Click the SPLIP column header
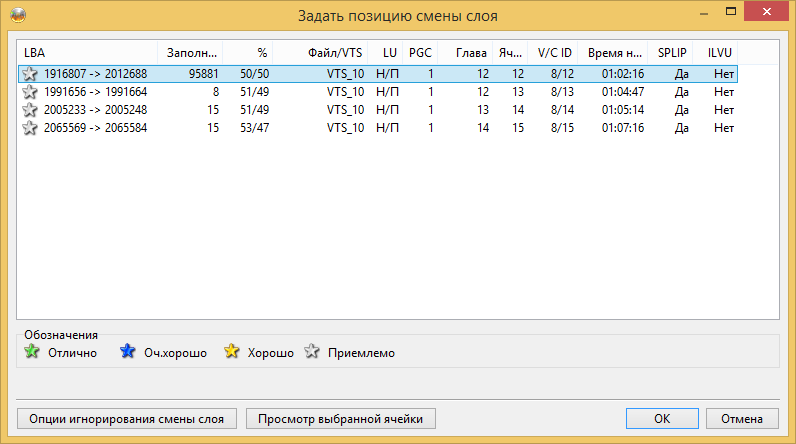Viewport: 796px width, 444px height. click(671, 53)
